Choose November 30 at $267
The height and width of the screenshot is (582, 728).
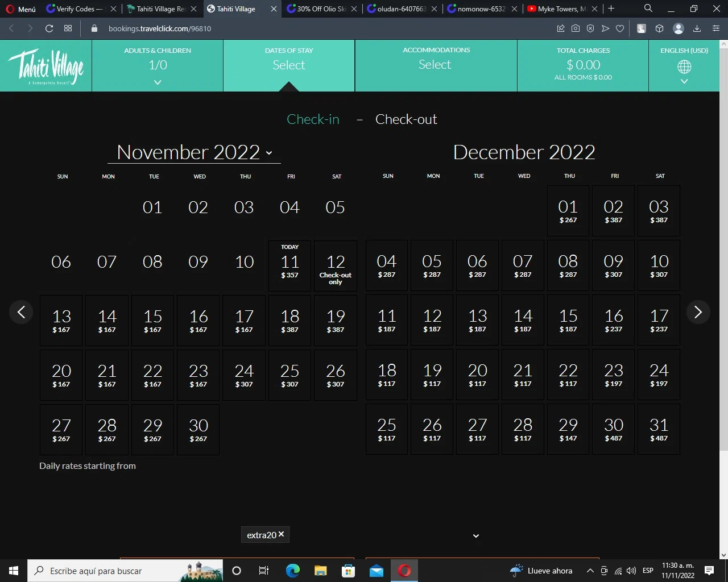point(198,430)
